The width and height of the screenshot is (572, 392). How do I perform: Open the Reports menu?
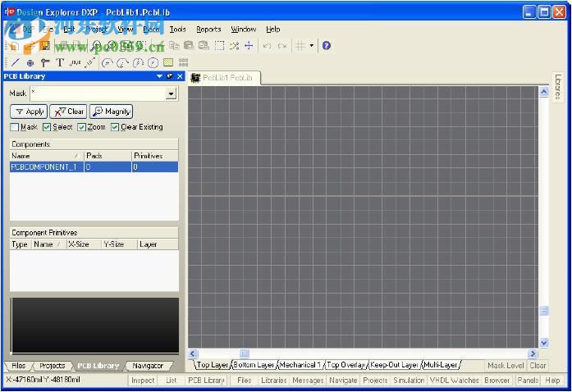tap(208, 29)
